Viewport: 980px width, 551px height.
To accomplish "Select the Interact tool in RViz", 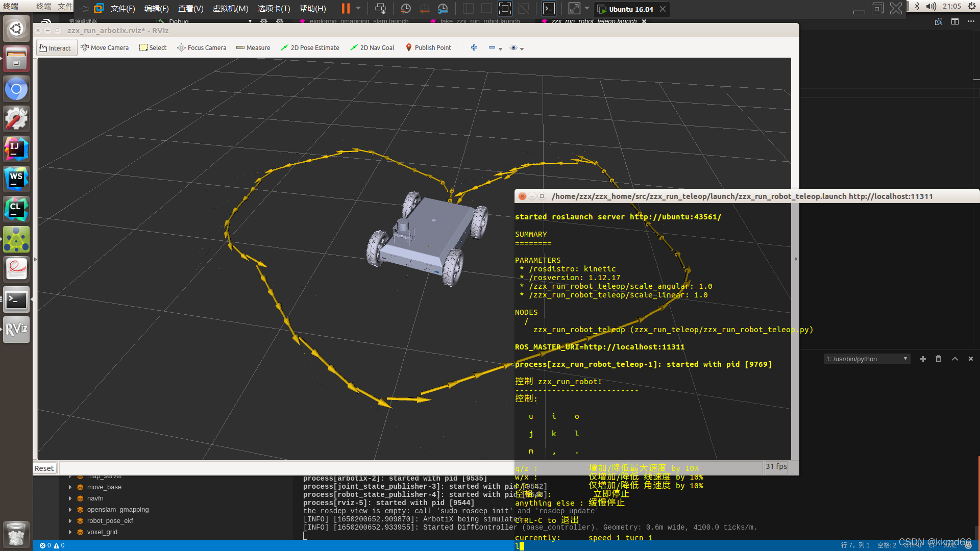I will coord(56,48).
